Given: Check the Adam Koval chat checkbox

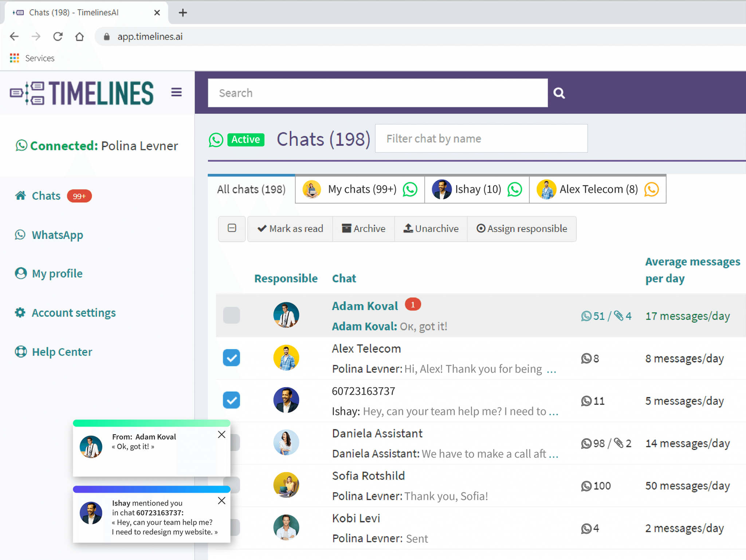Looking at the screenshot, I should pyautogui.click(x=231, y=315).
